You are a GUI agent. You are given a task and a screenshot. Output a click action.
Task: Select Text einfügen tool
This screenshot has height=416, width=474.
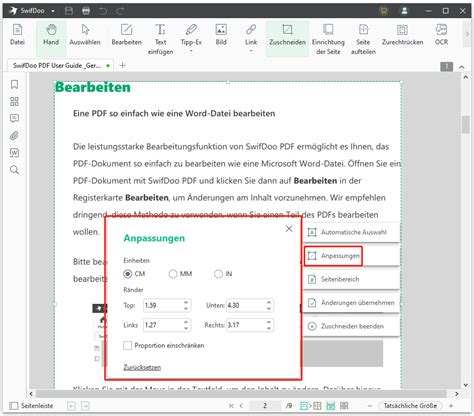click(x=160, y=39)
